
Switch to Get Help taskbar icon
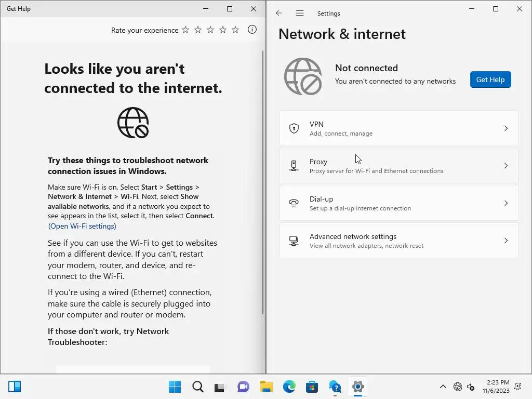[335, 387]
